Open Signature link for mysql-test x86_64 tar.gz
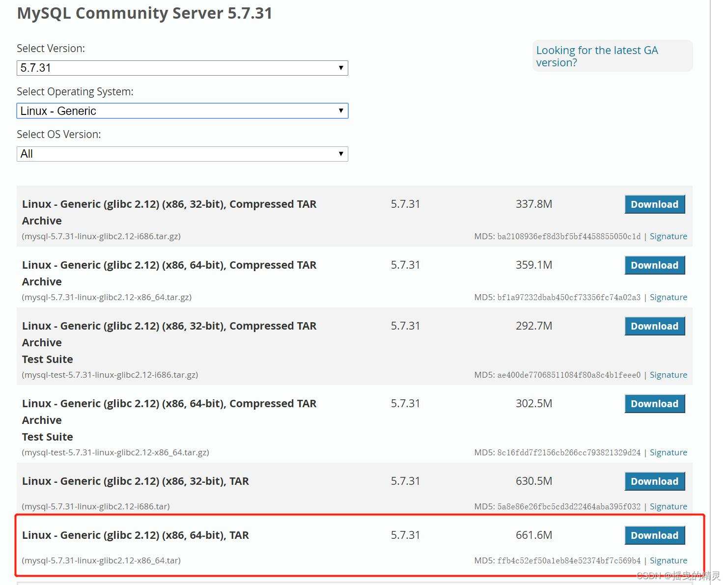Viewport: 728px width, 585px height. (x=669, y=452)
